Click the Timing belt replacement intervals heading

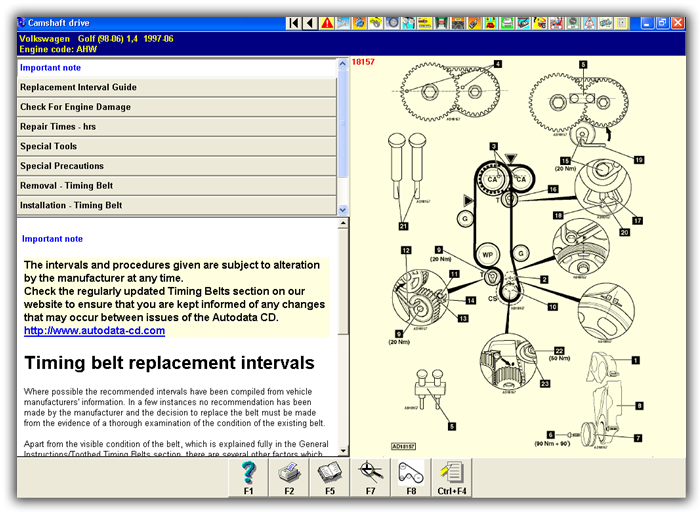[x=169, y=363]
